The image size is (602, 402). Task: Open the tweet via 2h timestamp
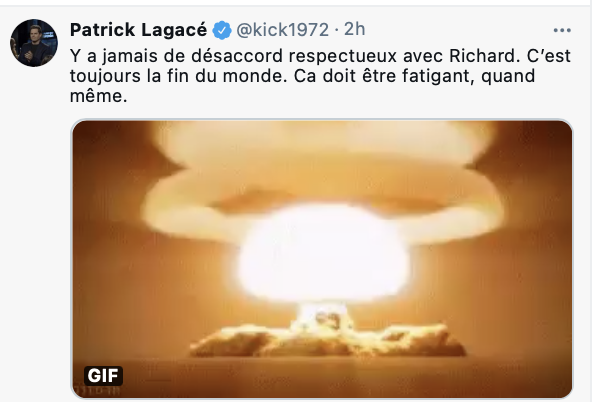pos(354,30)
